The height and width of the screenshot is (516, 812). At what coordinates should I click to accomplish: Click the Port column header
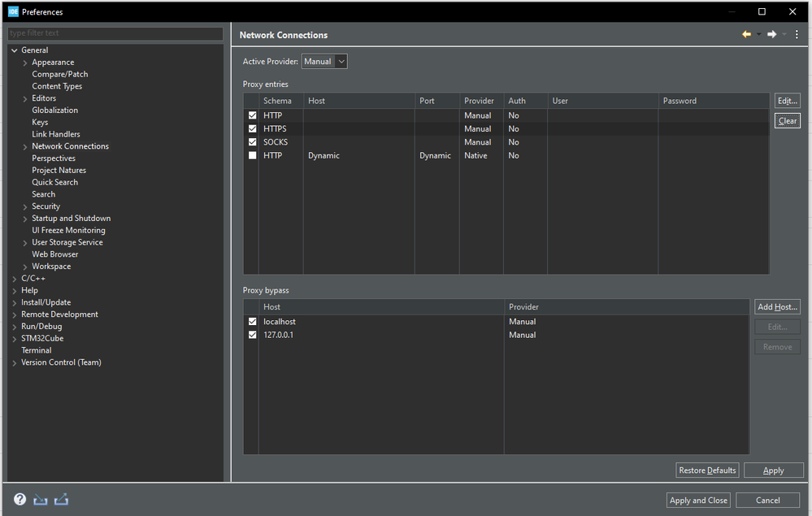[436, 101]
